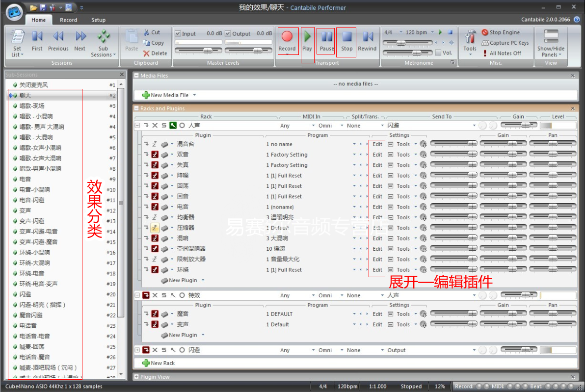Toggle bypass on the 失真 plugin
Screen dimensions: 585x392
[x=155, y=165]
